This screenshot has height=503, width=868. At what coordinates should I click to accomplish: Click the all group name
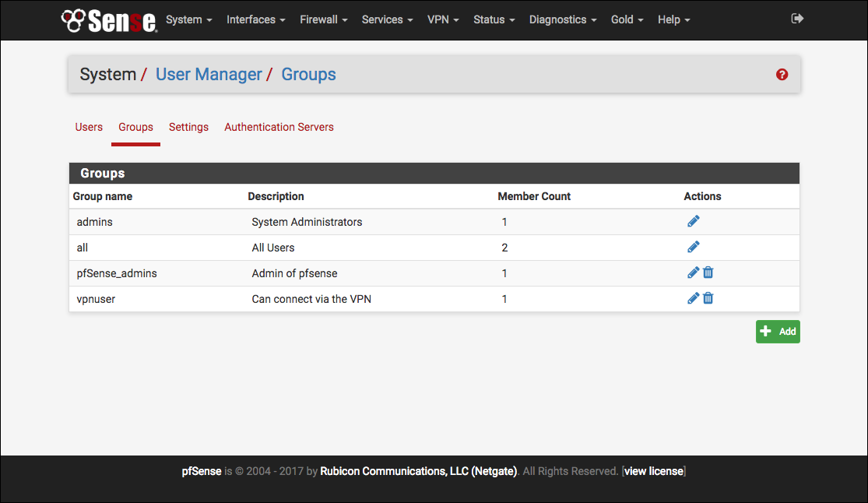82,247
